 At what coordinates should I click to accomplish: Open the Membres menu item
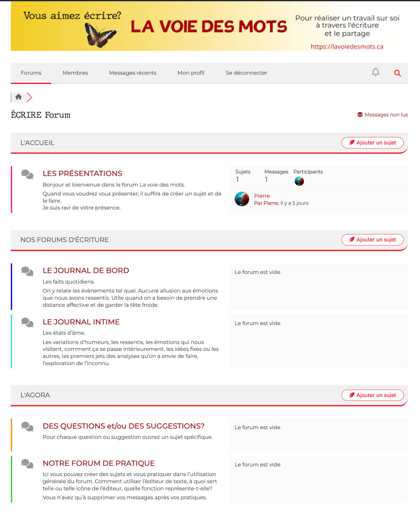[x=75, y=73]
